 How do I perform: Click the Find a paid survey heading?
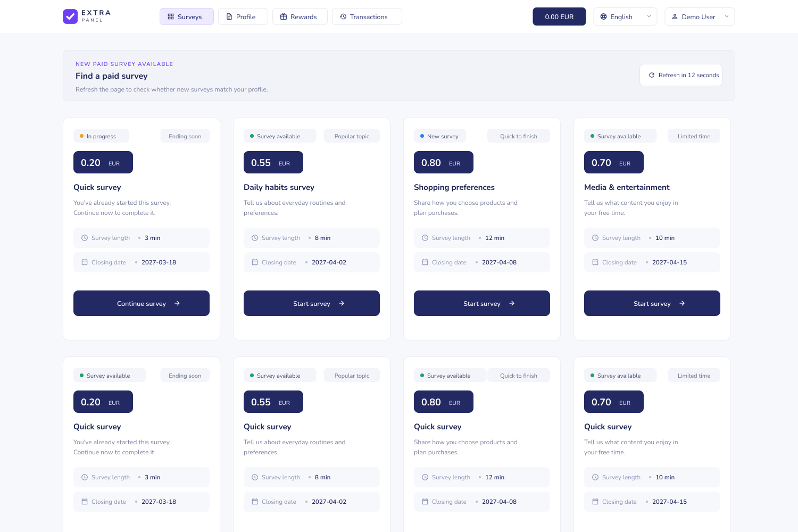click(112, 76)
